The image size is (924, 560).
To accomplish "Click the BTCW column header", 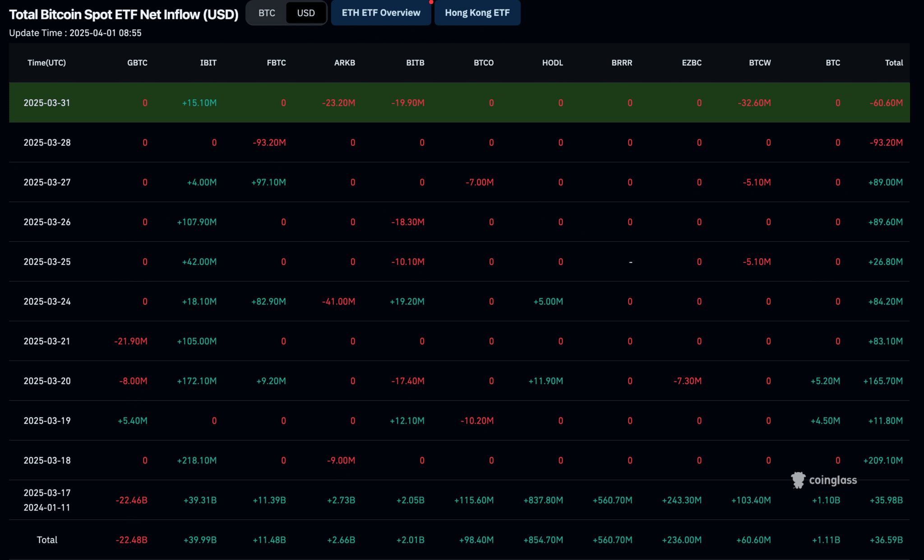I will [x=760, y=63].
